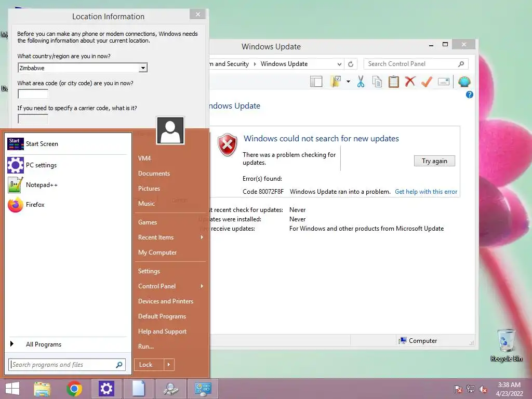Click the orange checkmark toolbar icon
Viewport: 532px width, 399px height.
click(427, 82)
